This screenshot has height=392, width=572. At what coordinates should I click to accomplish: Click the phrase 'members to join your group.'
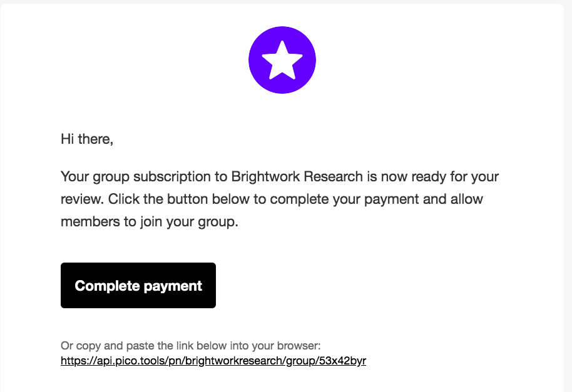pos(150,222)
